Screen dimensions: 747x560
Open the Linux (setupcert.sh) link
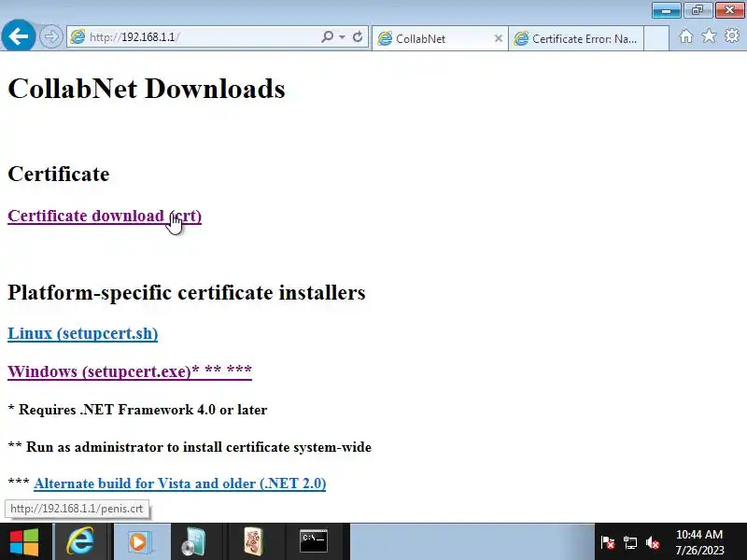pyautogui.click(x=82, y=333)
